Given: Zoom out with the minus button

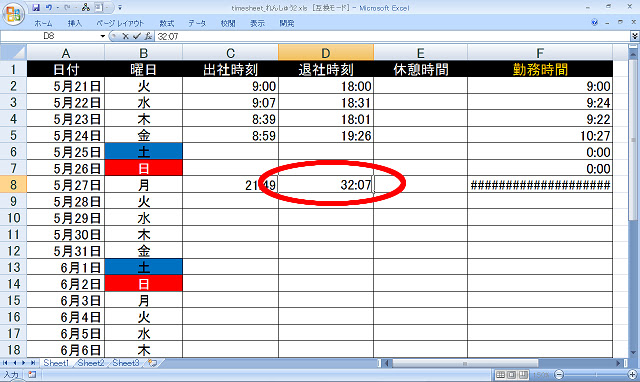Looking at the screenshot, I should pos(559,374).
